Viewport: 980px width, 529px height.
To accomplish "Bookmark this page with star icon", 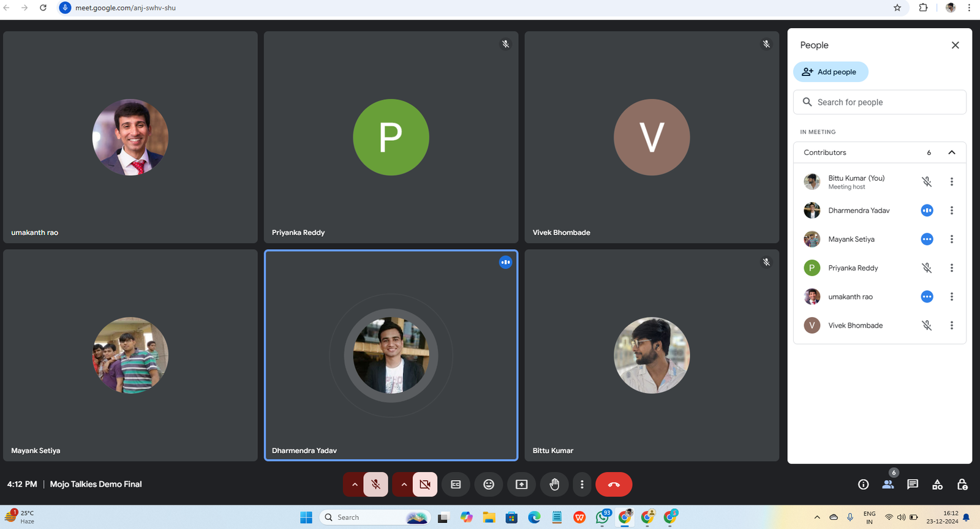I will tap(897, 8).
